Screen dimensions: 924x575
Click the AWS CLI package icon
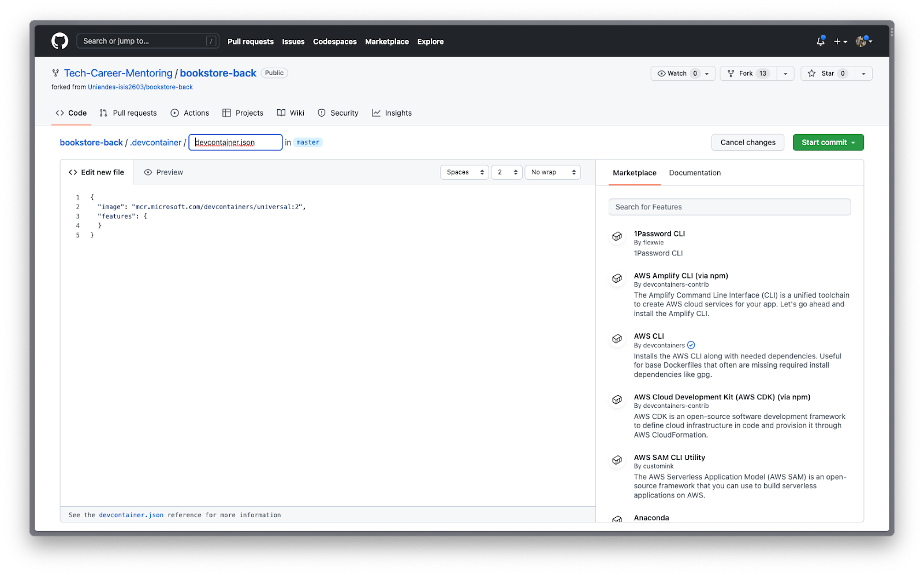pos(617,339)
